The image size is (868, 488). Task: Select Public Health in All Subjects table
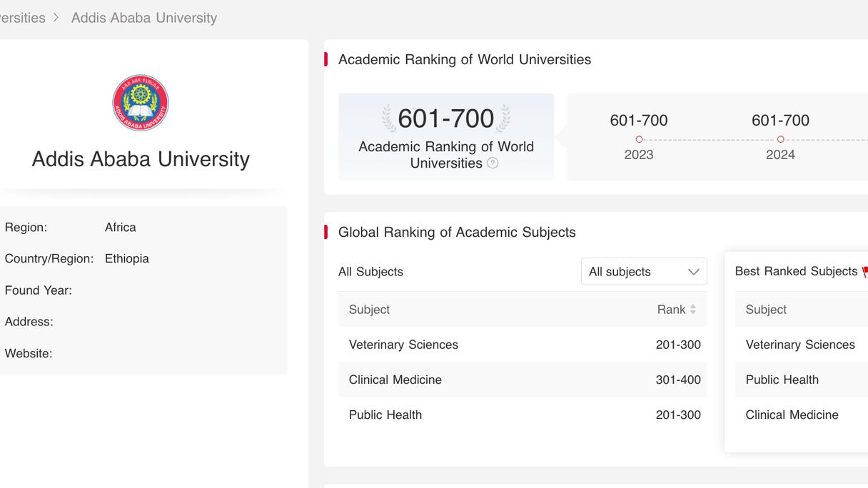(x=385, y=415)
